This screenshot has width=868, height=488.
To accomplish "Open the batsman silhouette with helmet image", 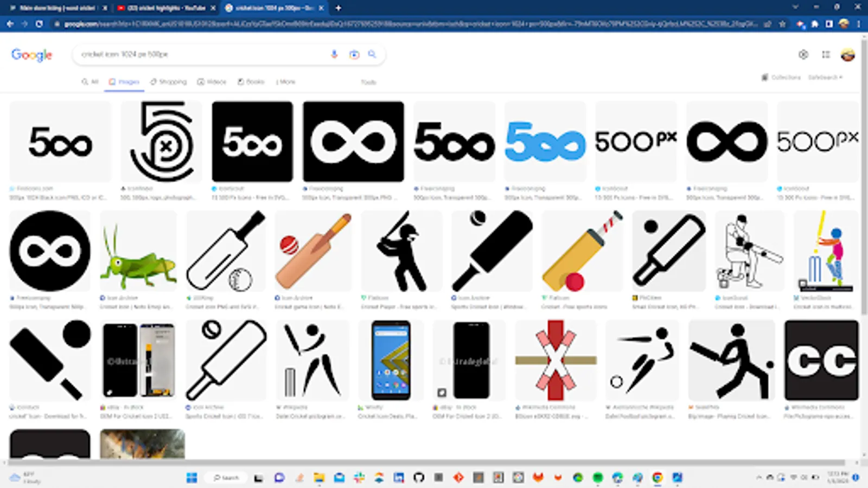I will pos(402,251).
